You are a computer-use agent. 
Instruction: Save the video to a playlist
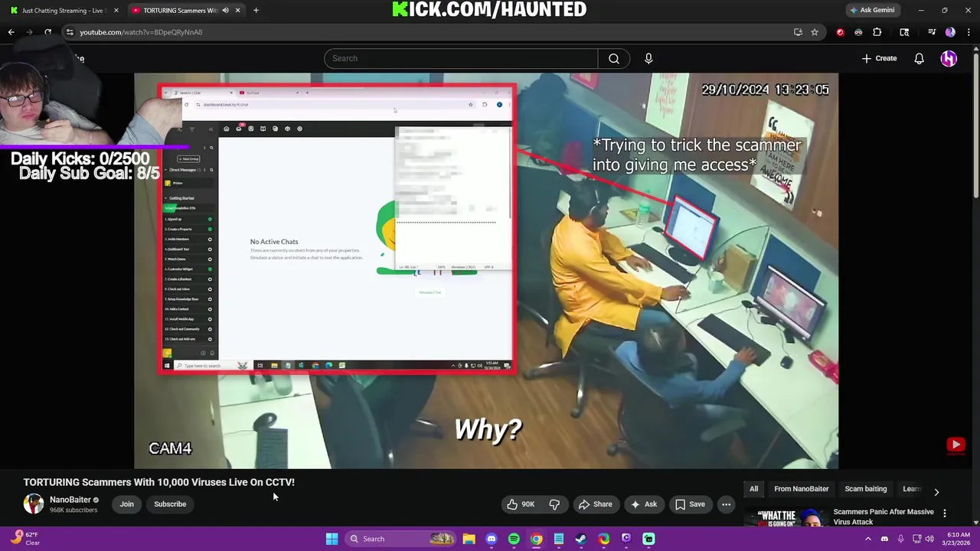coord(690,504)
